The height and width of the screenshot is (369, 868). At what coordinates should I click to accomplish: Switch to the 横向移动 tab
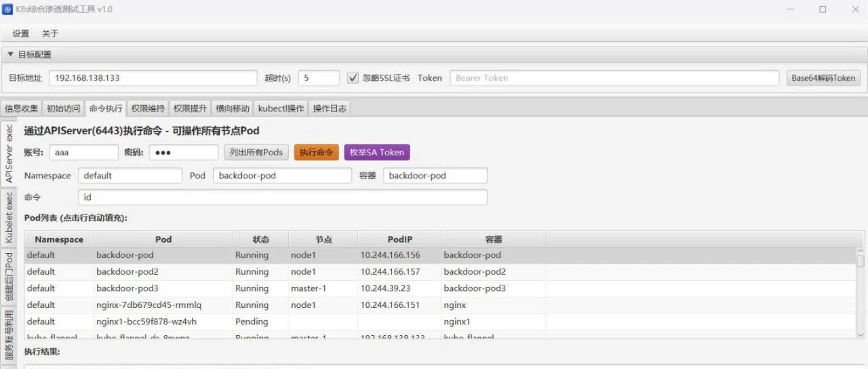(233, 109)
